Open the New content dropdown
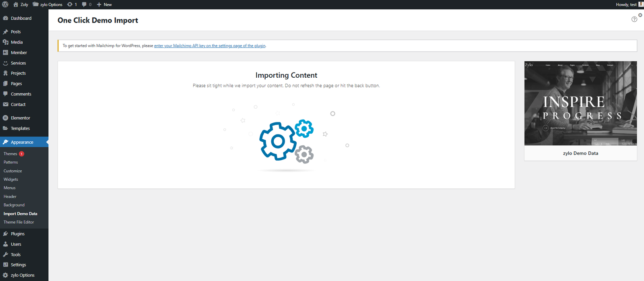The image size is (644, 281). pos(104,4)
